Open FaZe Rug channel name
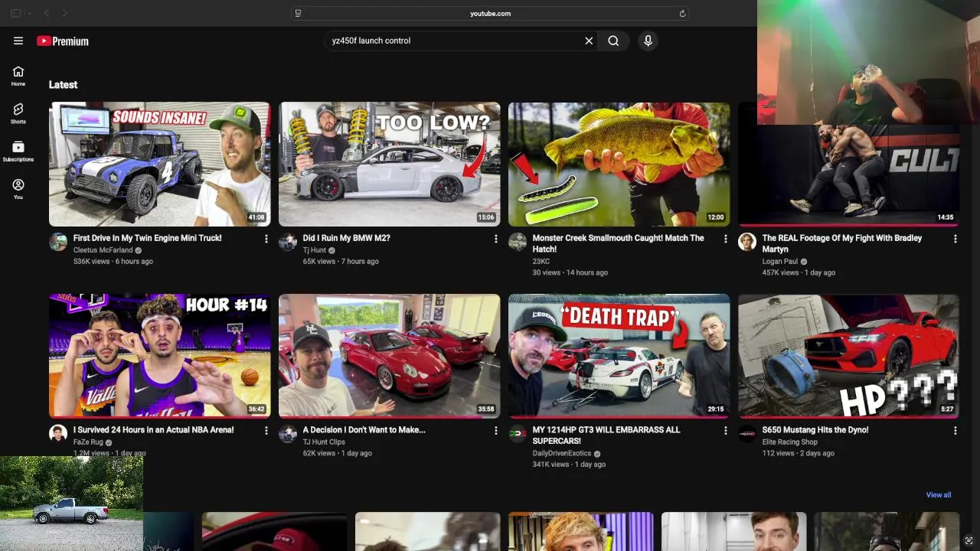Viewport: 980px width, 551px height. 88,442
